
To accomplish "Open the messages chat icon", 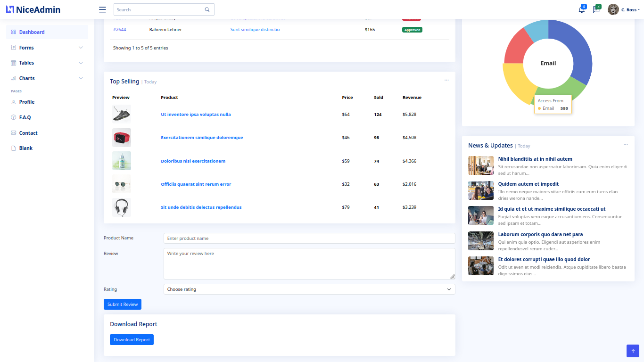I will point(596,9).
